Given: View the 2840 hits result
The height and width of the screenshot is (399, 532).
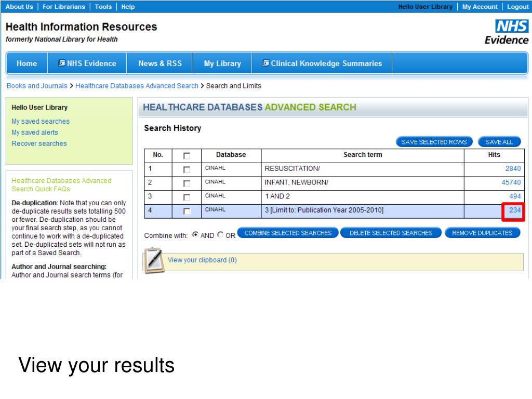Looking at the screenshot, I should pyautogui.click(x=513, y=169).
